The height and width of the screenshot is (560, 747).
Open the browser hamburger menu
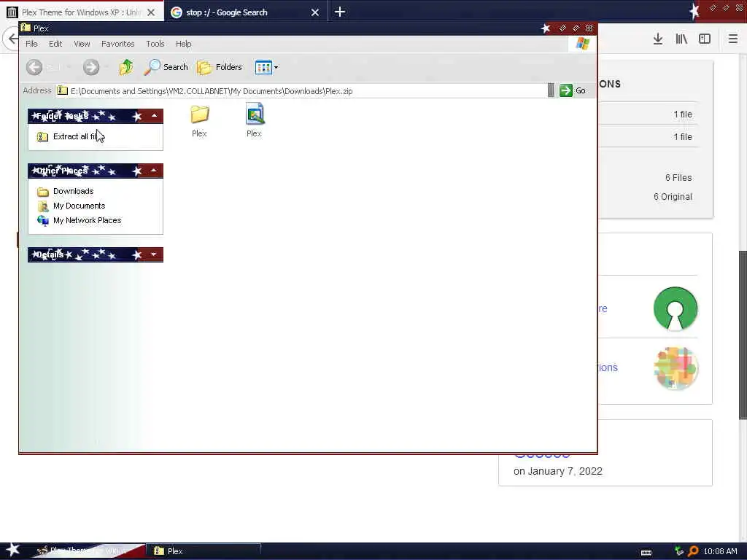coord(733,39)
